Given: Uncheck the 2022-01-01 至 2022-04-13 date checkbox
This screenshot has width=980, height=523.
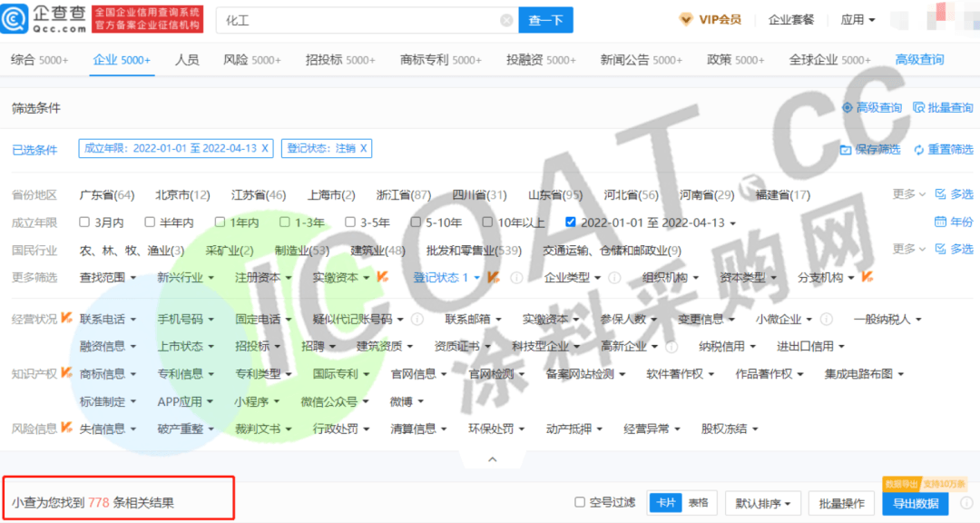Looking at the screenshot, I should pyautogui.click(x=570, y=222).
